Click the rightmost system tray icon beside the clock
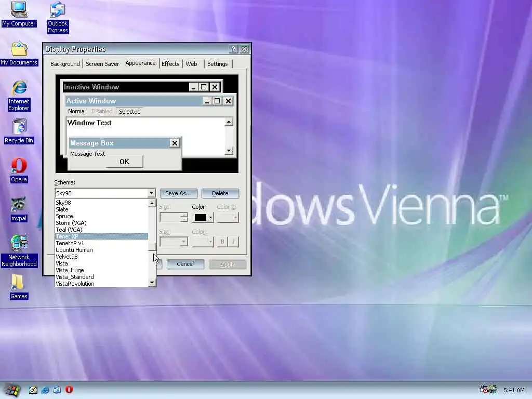The width and height of the screenshot is (532, 399). pyautogui.click(x=493, y=389)
